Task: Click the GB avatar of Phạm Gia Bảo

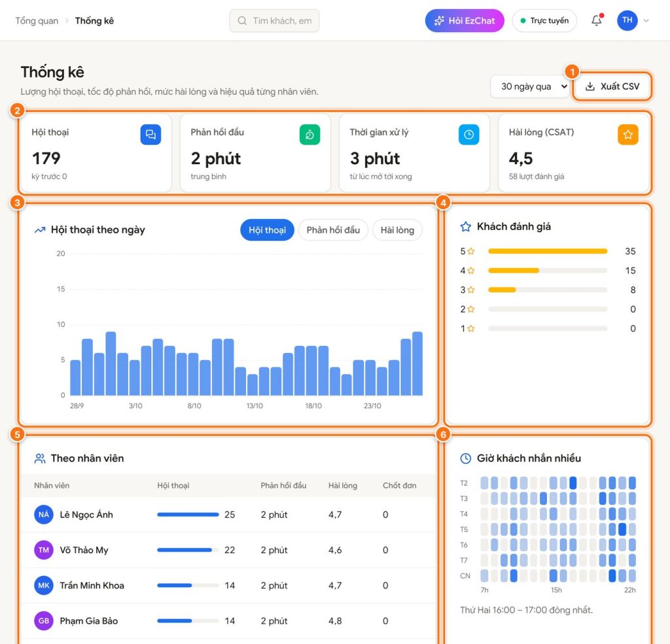Action: (x=44, y=621)
